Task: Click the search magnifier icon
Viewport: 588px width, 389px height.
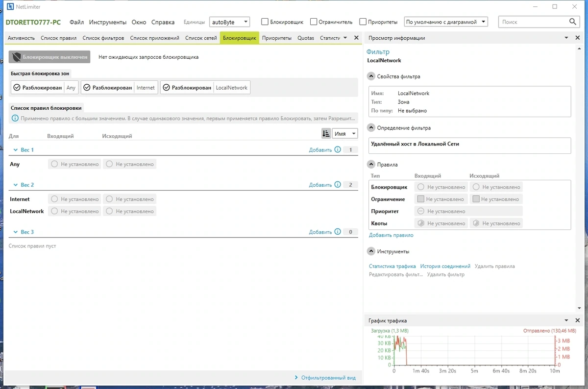Action: click(573, 22)
